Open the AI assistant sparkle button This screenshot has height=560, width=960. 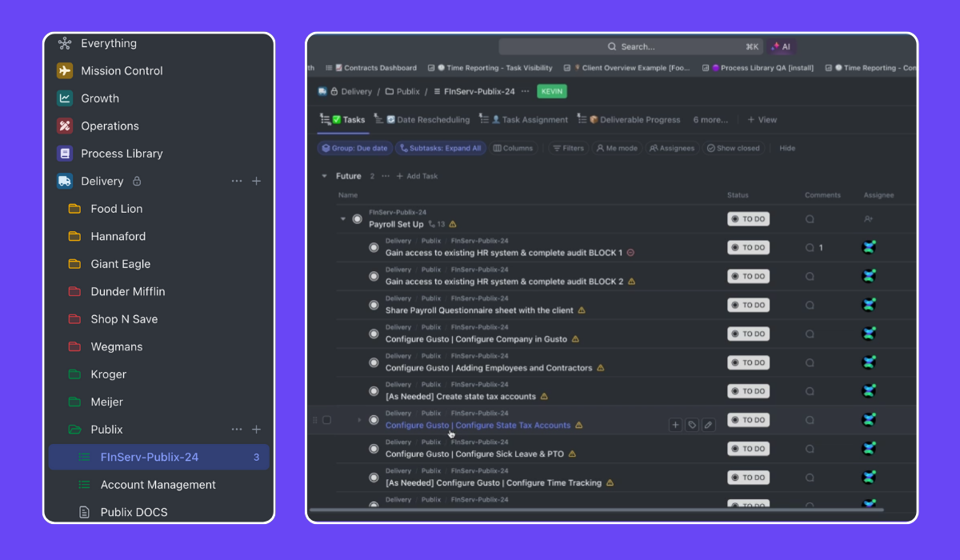pos(781,47)
